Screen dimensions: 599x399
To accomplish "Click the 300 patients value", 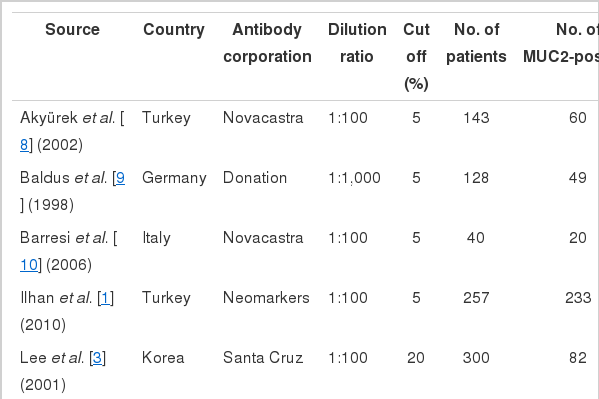I will (x=476, y=358).
